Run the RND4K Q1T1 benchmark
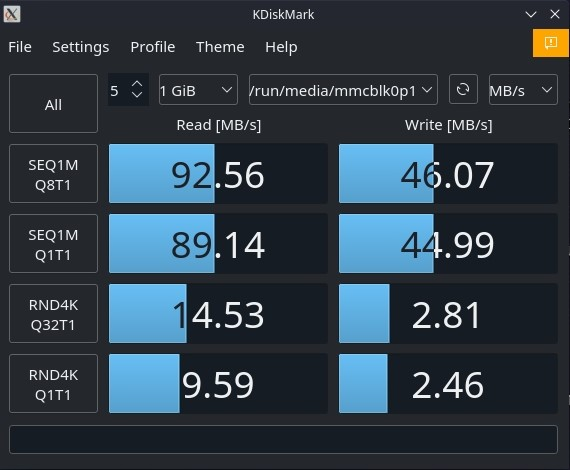 pos(53,383)
